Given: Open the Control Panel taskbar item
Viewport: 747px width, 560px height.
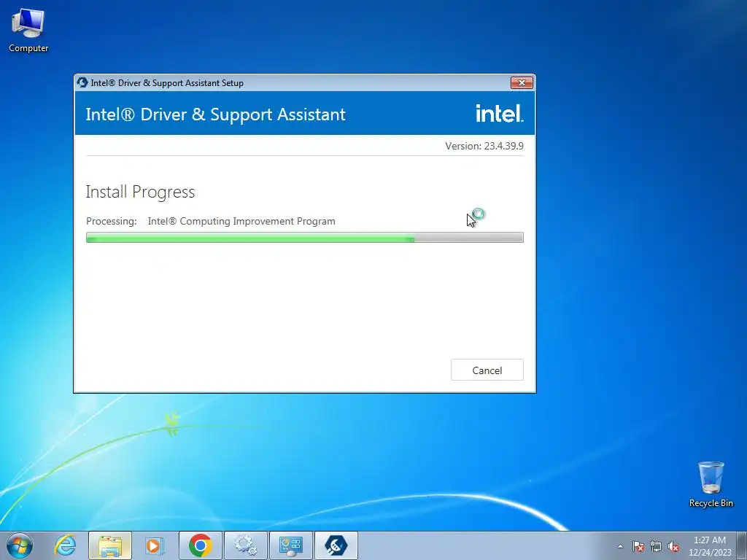Looking at the screenshot, I should coord(290,545).
